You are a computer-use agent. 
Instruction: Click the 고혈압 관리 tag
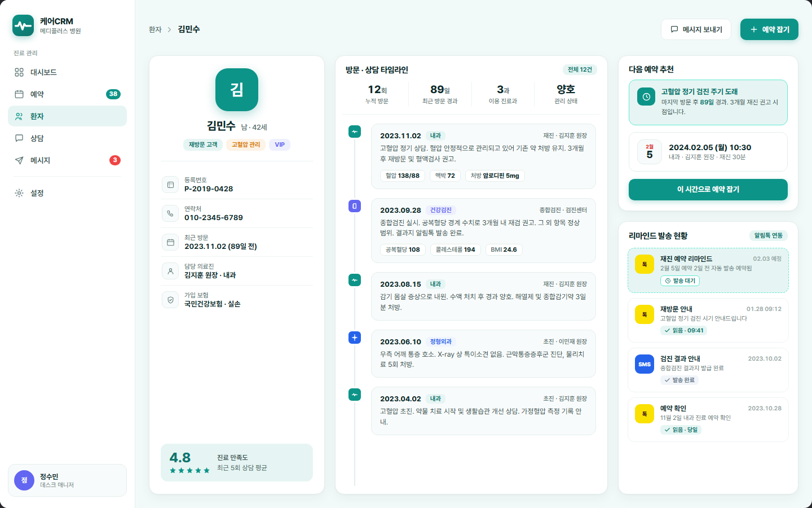pyautogui.click(x=246, y=144)
